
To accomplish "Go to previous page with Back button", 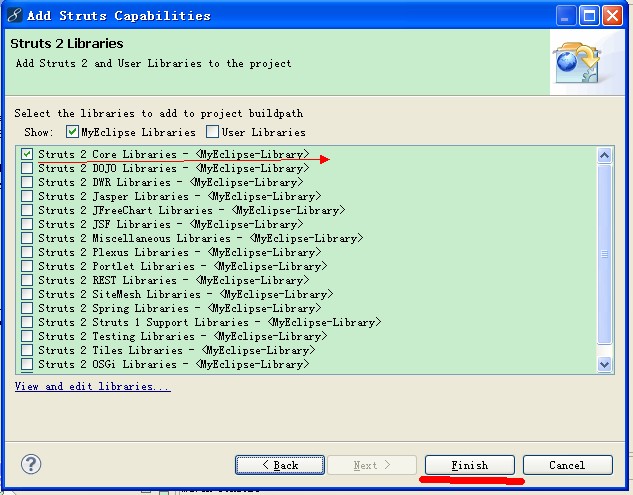I will [280, 465].
